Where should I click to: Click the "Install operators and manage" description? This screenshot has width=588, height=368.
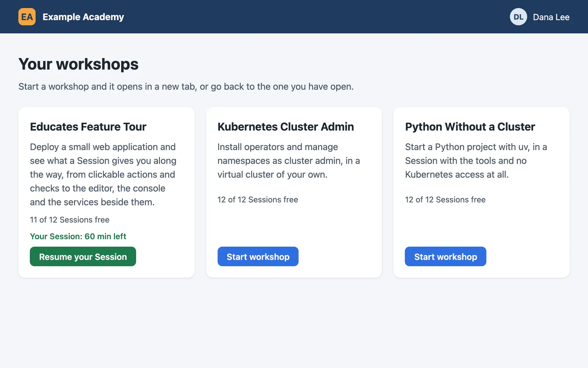(289, 161)
